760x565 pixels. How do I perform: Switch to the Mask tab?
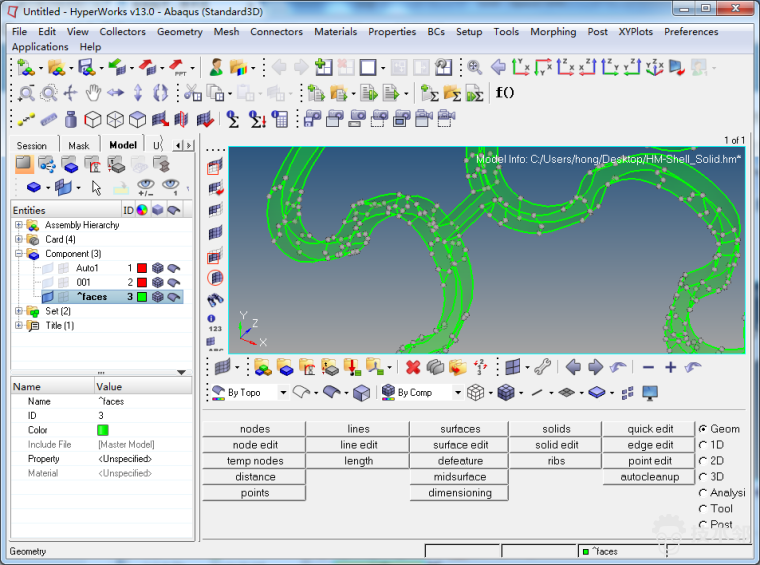pos(78,145)
